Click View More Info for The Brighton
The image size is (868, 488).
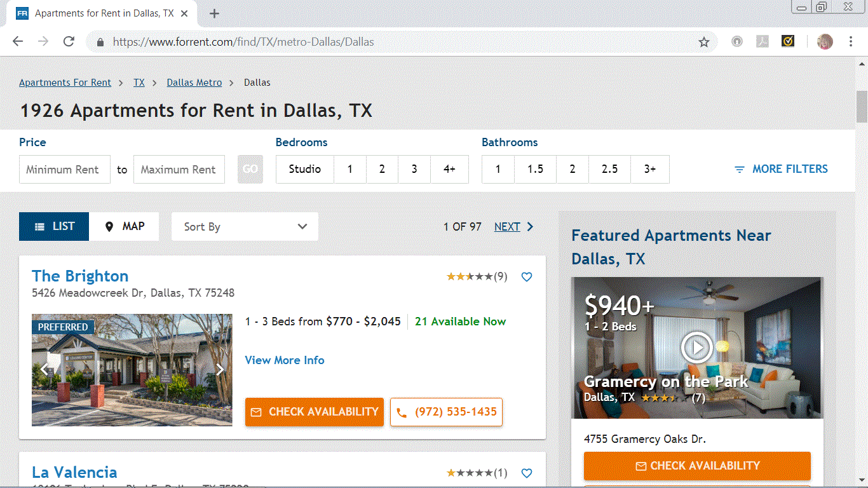click(285, 360)
